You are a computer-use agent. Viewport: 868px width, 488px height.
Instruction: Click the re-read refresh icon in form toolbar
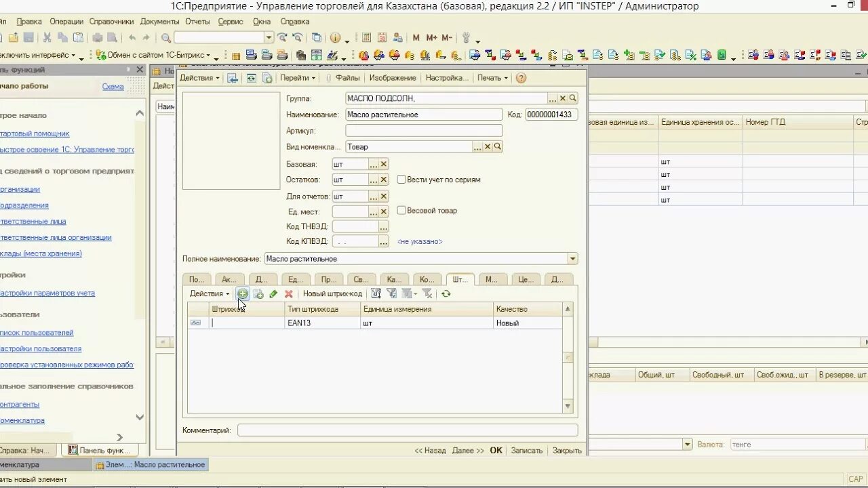pos(251,78)
